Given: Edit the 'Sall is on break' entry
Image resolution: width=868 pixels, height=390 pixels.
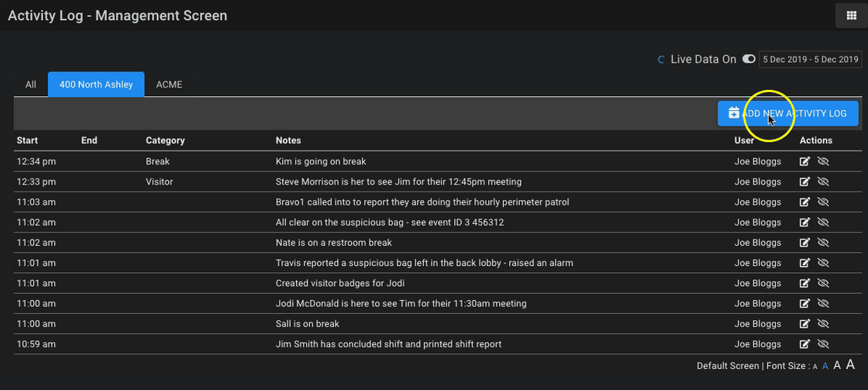Looking at the screenshot, I should (x=805, y=323).
